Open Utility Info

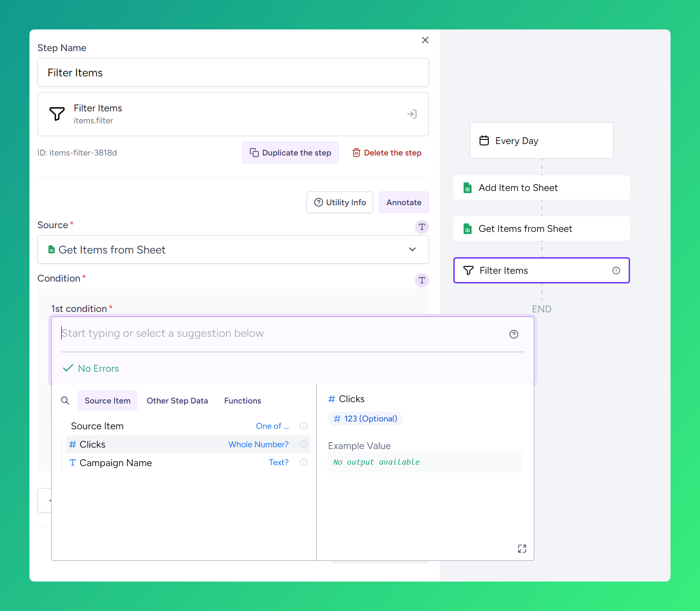coord(340,202)
